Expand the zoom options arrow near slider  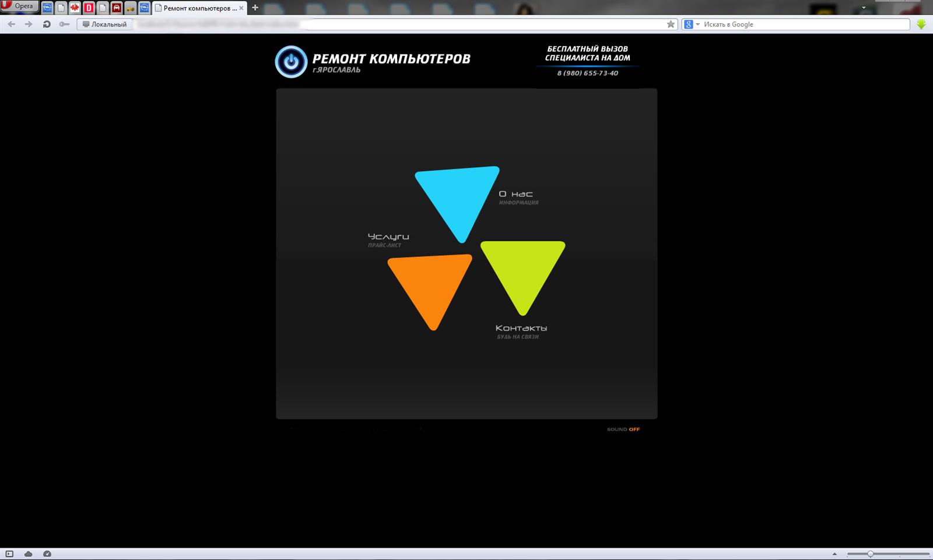click(x=834, y=554)
